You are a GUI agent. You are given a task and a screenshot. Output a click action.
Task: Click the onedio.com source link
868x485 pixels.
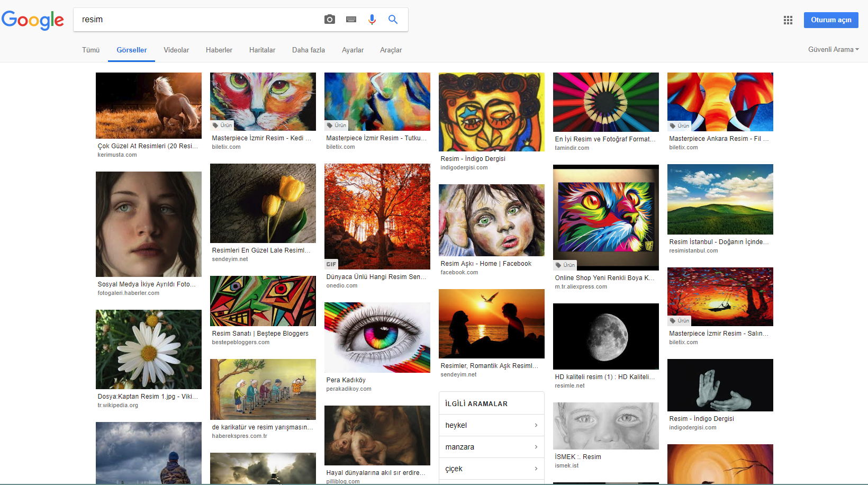pos(342,286)
